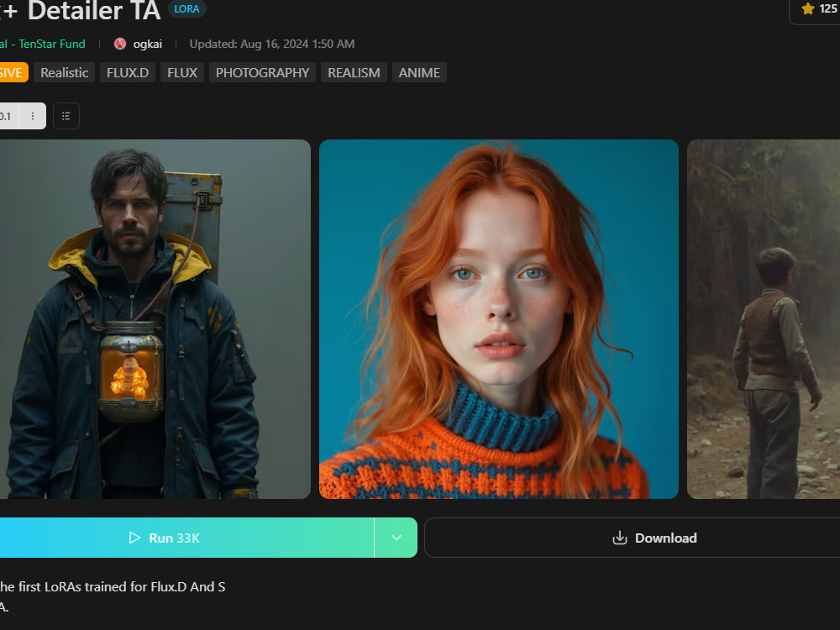Click the LORA badge next to the title
The height and width of the screenshot is (630, 840).
pos(186,8)
